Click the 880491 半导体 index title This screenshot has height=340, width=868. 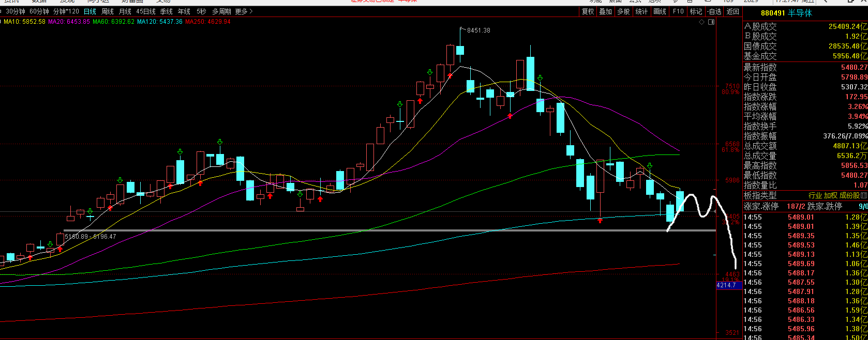pos(786,13)
